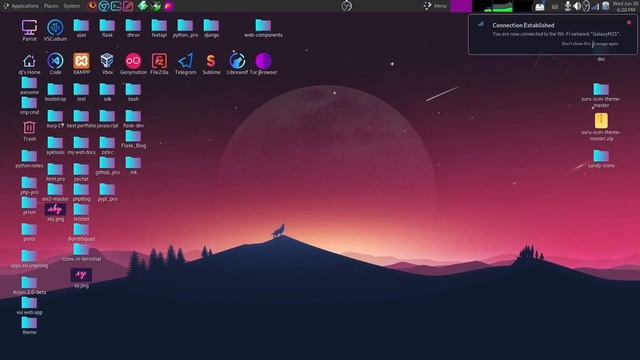Open Tor Browser desktop icon
This screenshot has width=640, height=360.
pos(263,64)
